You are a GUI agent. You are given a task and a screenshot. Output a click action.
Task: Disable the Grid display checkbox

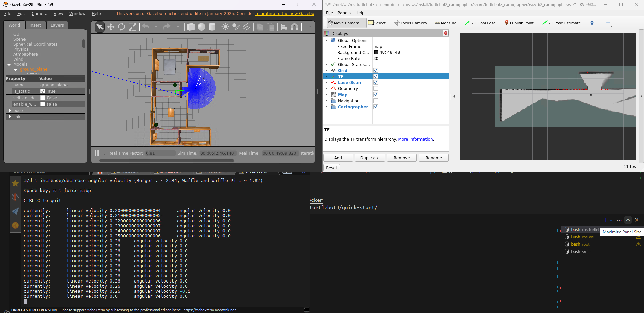click(x=375, y=70)
